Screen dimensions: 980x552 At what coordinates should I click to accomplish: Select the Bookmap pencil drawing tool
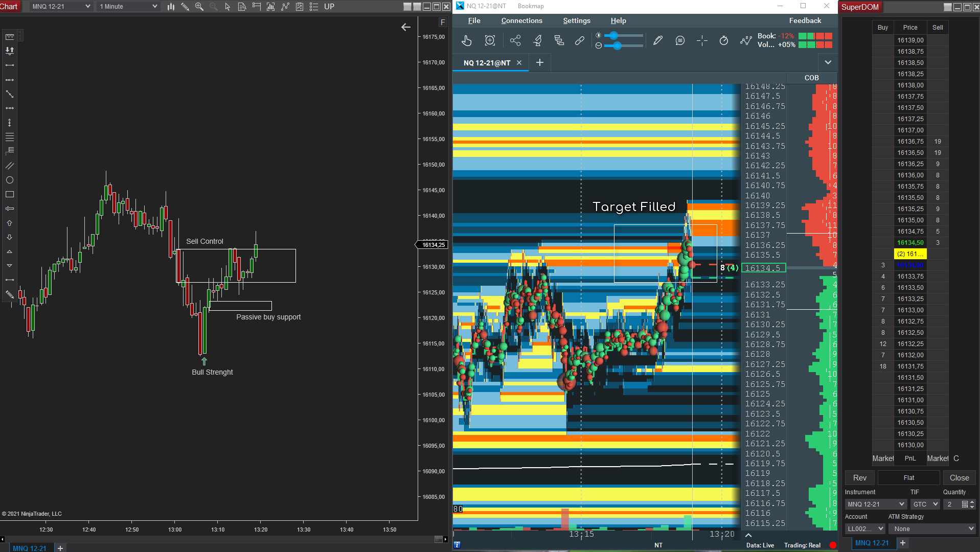click(x=658, y=41)
